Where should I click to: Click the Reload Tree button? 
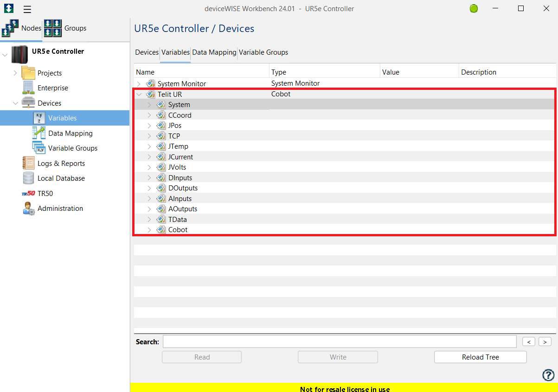(481, 357)
